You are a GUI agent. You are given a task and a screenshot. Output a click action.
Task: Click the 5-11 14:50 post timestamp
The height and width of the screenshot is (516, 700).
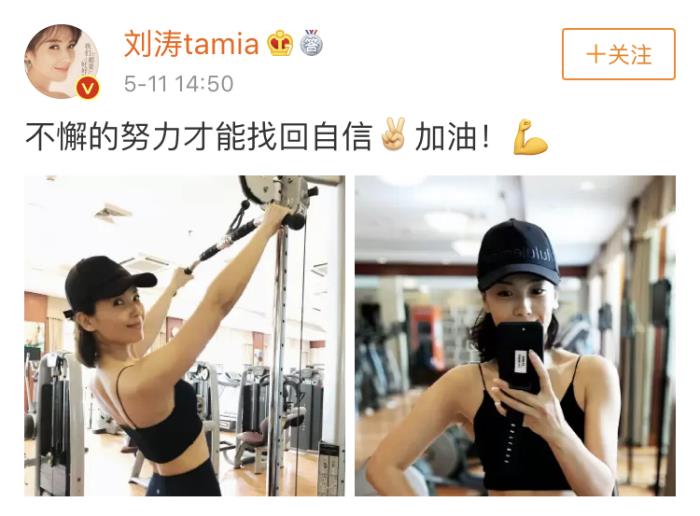[179, 84]
